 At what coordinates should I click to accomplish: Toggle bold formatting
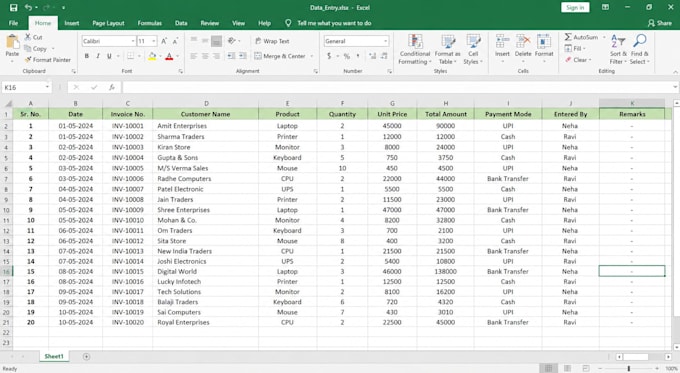(x=87, y=56)
